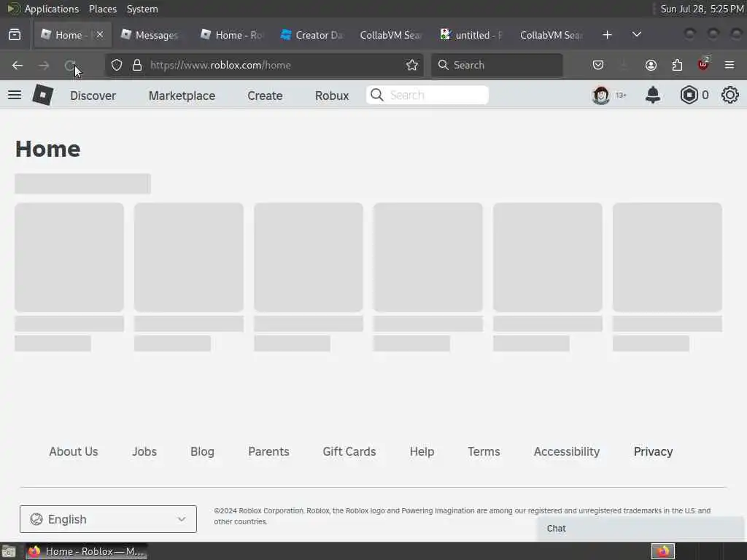Open the Privacy footer link
Image resolution: width=747 pixels, height=560 pixels.
[x=653, y=452]
